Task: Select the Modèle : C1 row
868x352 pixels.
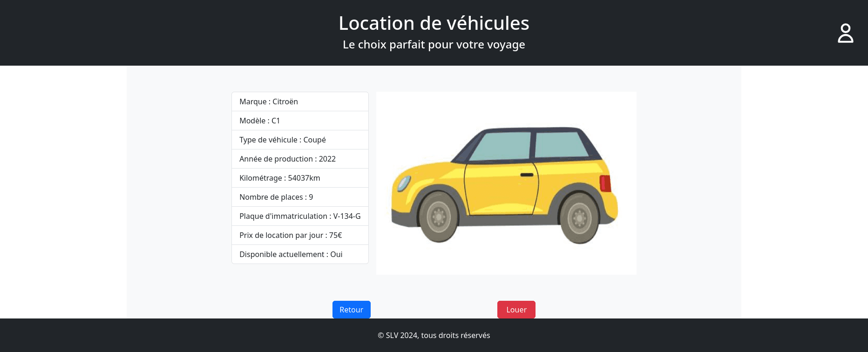Action: tap(300, 121)
